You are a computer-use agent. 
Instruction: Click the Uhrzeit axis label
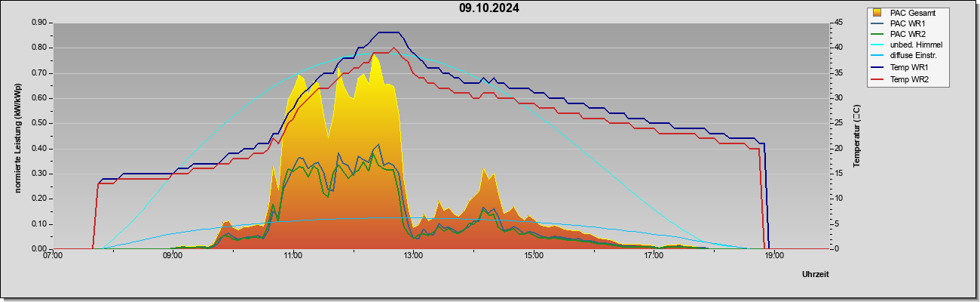coord(816,274)
